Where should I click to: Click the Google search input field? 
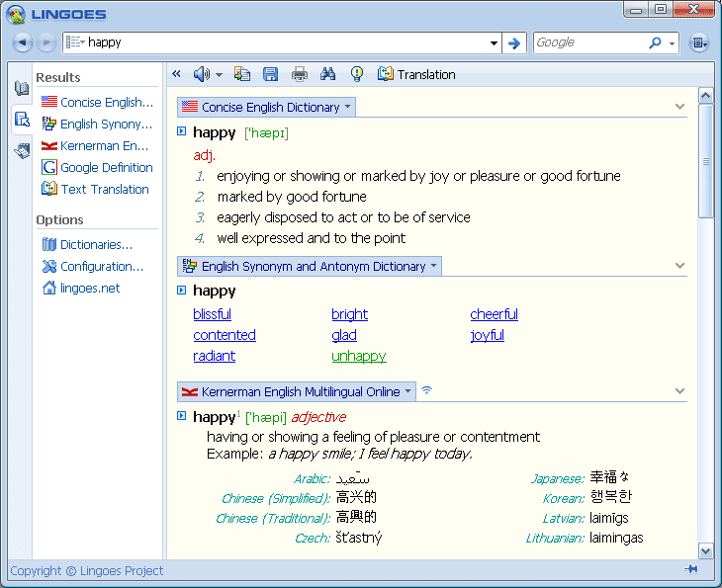(590, 42)
